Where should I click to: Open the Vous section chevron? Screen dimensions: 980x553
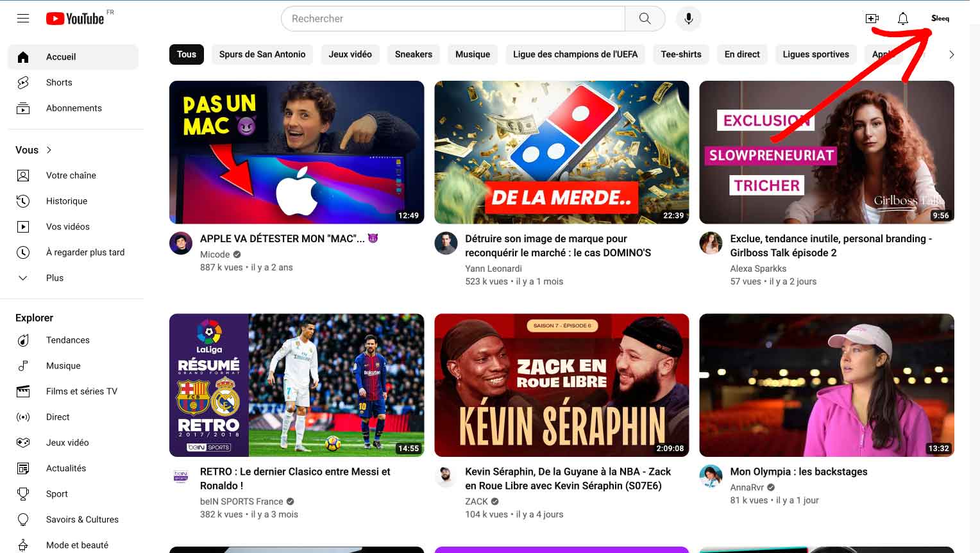click(49, 150)
